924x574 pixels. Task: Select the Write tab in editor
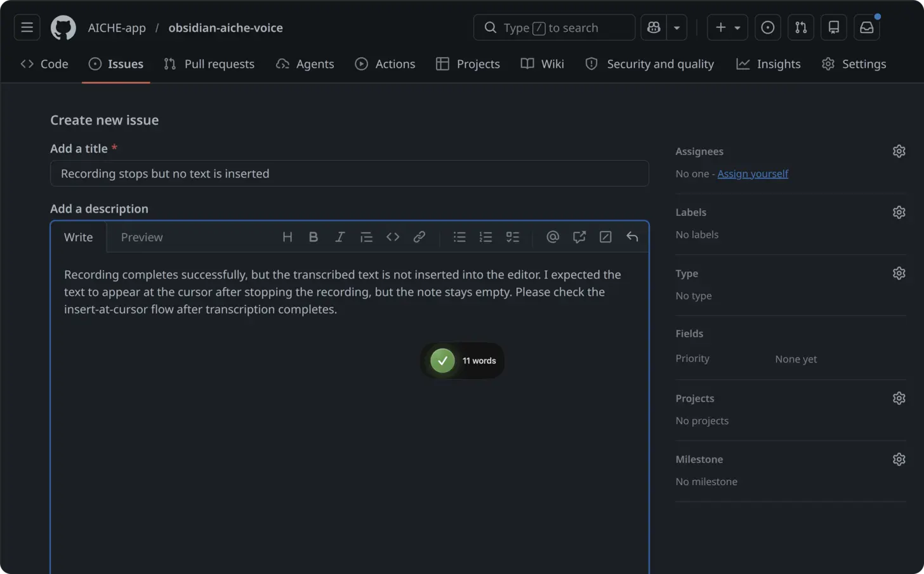click(79, 237)
